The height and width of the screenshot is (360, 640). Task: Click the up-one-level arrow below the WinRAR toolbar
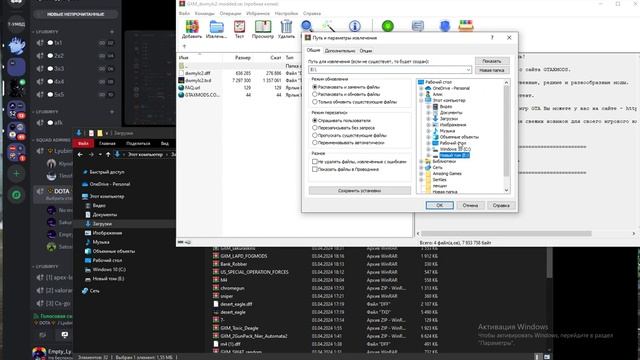184,46
